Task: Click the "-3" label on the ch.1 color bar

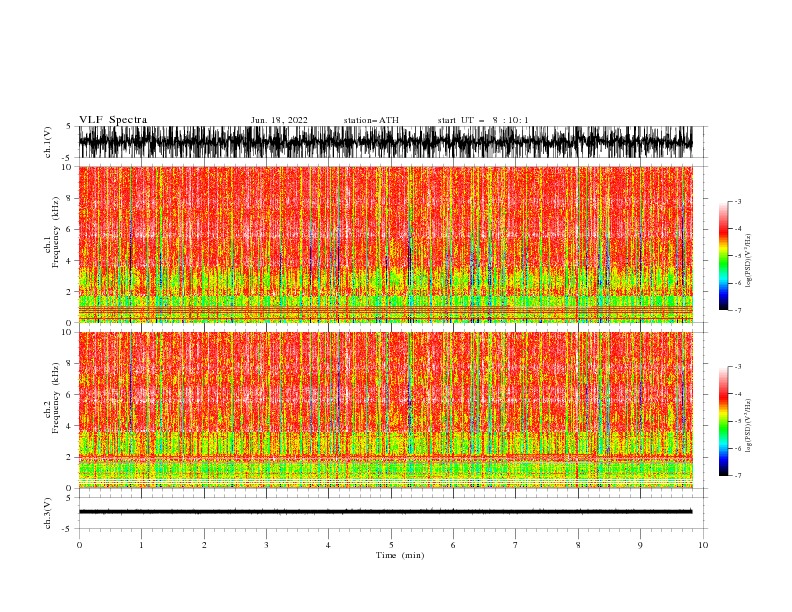Action: pyautogui.click(x=738, y=201)
